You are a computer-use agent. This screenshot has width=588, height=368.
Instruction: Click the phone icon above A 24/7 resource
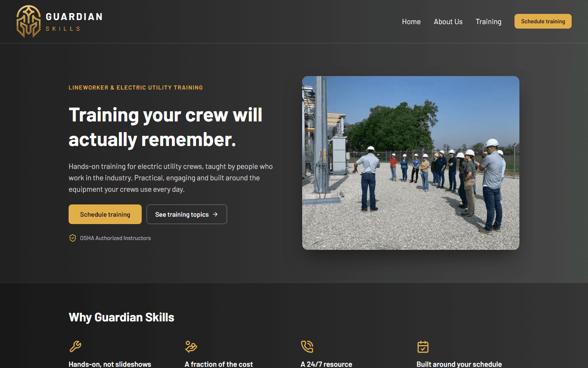(307, 347)
